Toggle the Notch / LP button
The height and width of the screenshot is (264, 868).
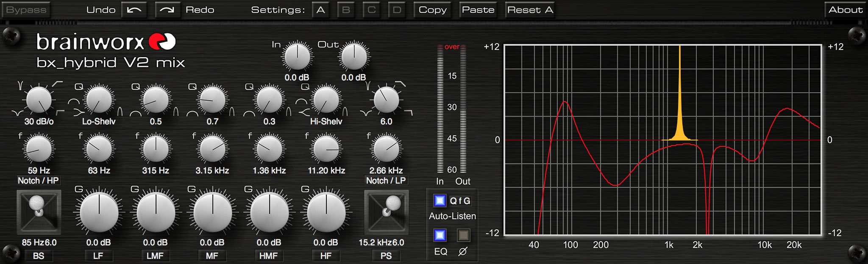[386, 181]
